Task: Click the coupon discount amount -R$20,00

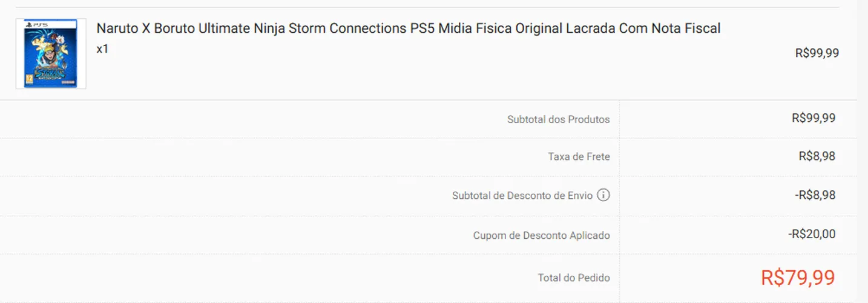Action: 812,234
